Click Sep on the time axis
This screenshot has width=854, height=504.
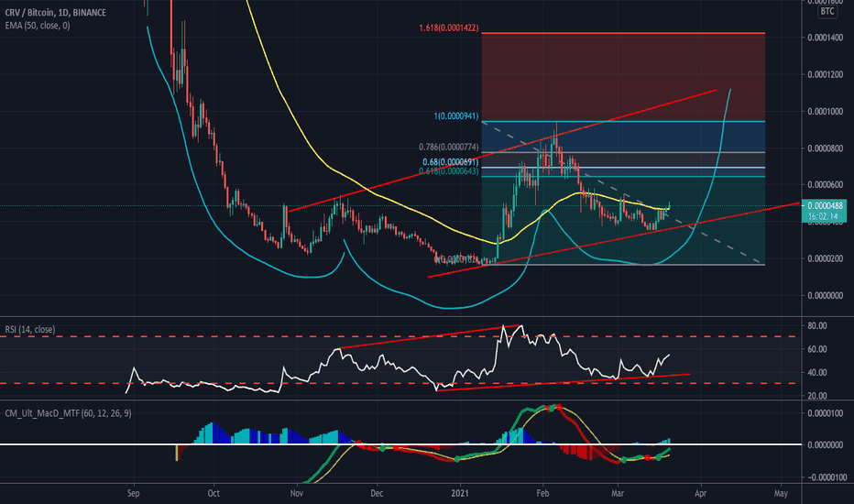point(134,493)
